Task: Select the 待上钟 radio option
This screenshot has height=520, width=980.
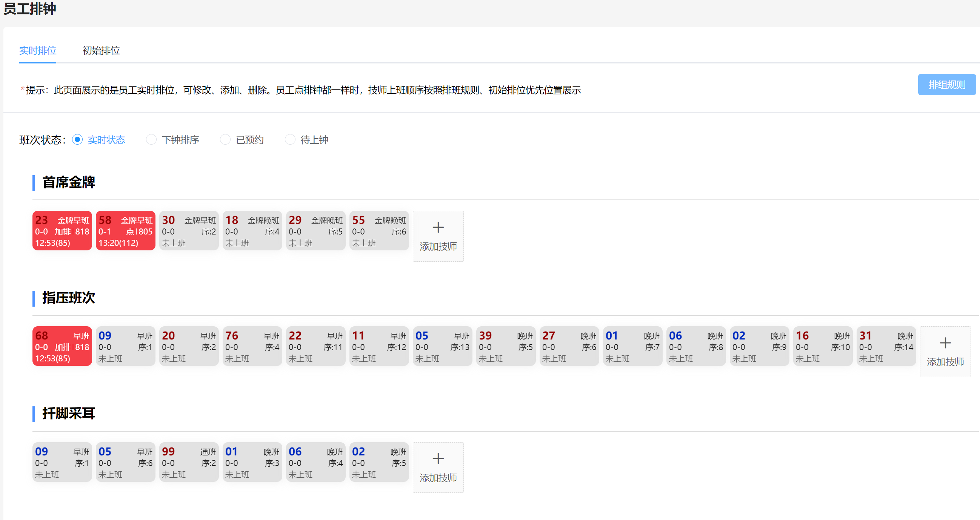Action: pos(290,140)
